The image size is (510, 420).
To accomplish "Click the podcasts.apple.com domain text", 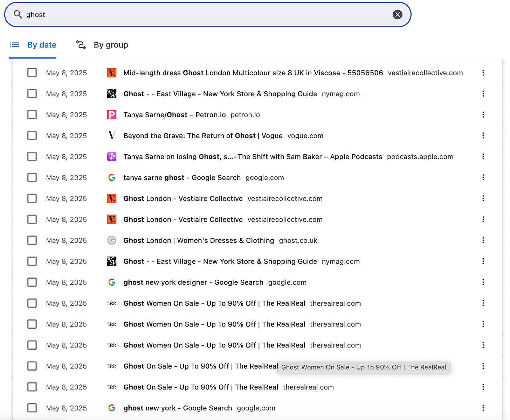I will (420, 157).
